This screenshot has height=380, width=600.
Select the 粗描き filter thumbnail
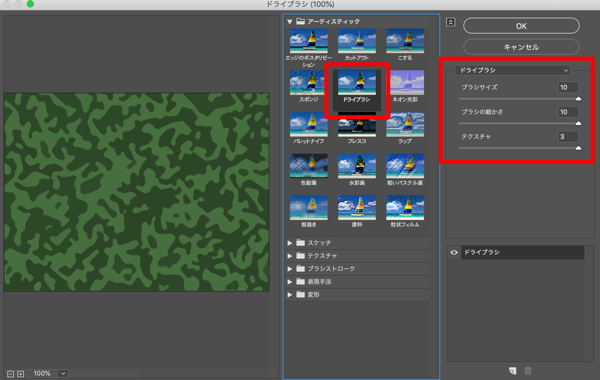308,208
